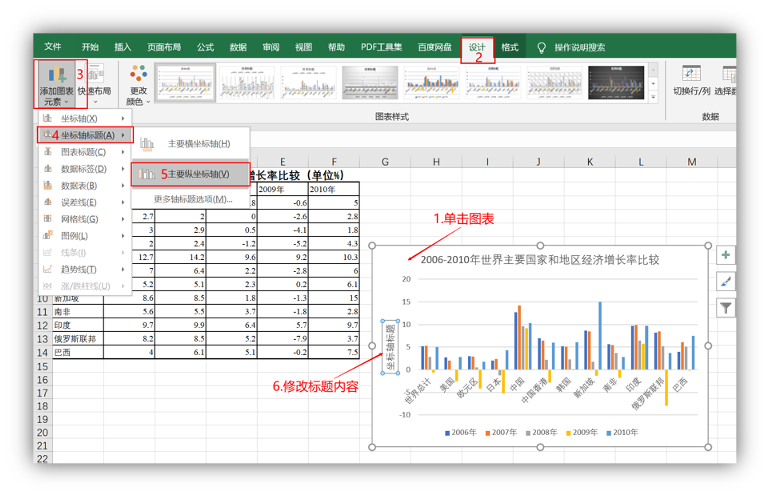Click the 2010年 legend entry

click(623, 432)
